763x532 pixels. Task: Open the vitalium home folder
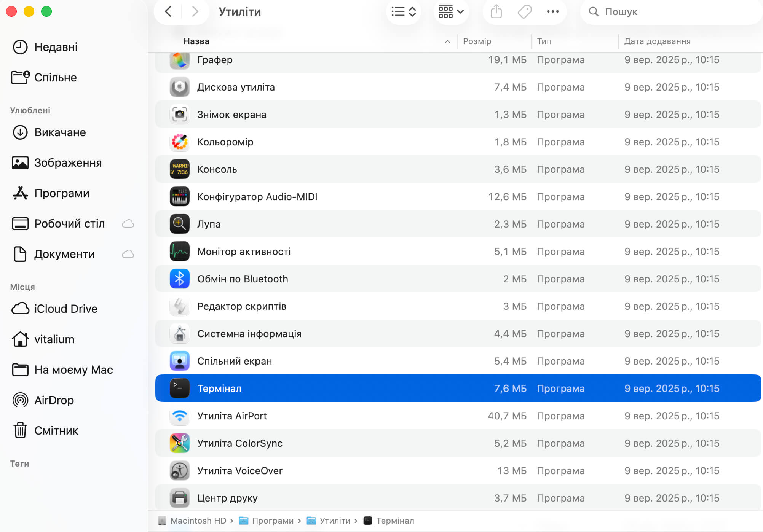tap(44, 339)
